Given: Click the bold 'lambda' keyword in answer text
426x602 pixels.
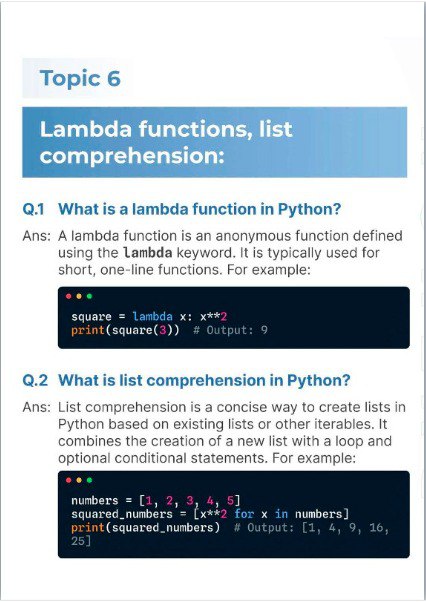Looking at the screenshot, I should pyautogui.click(x=147, y=253).
